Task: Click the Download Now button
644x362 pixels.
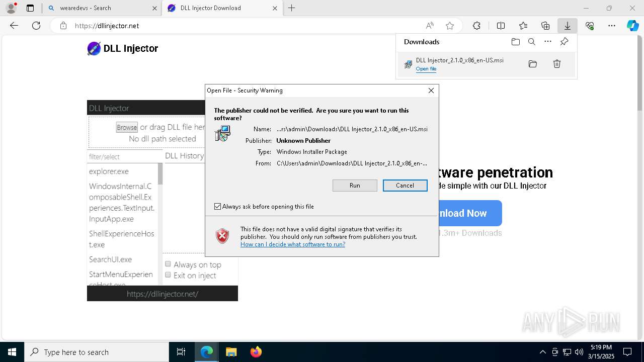Action: (470, 213)
